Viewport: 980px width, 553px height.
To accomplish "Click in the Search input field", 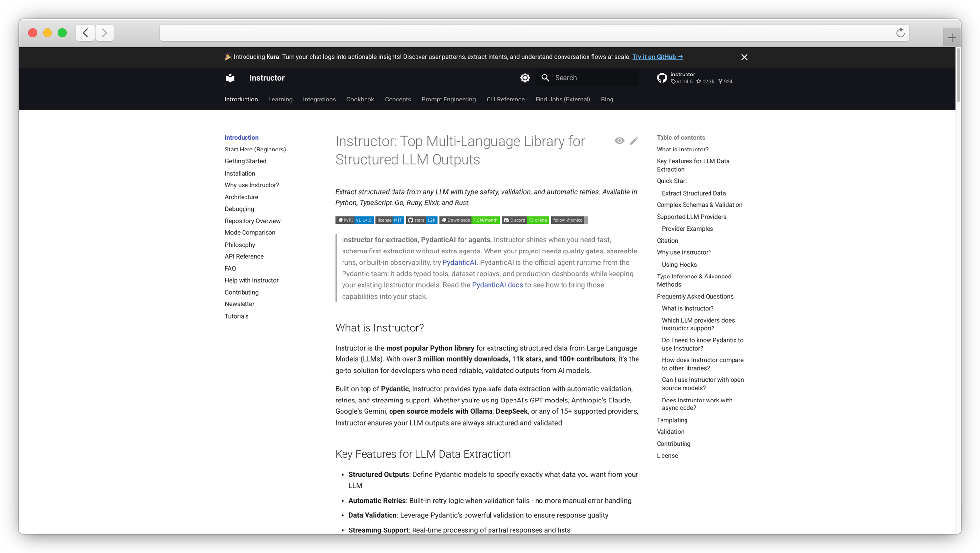I will (593, 78).
